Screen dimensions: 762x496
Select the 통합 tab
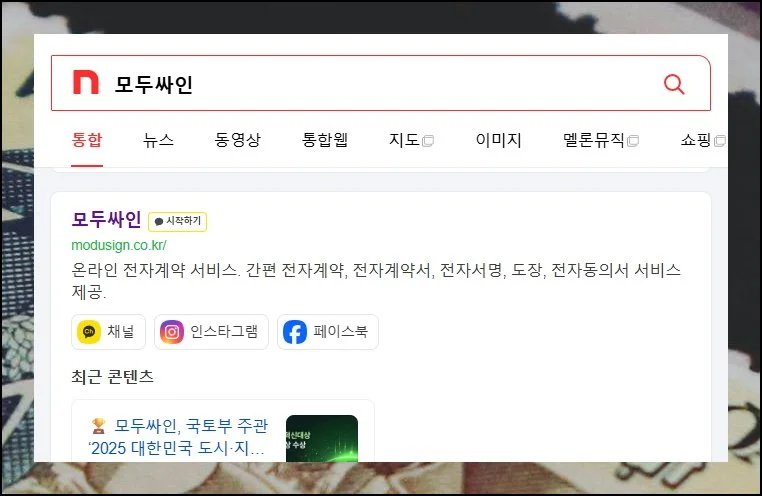click(87, 140)
